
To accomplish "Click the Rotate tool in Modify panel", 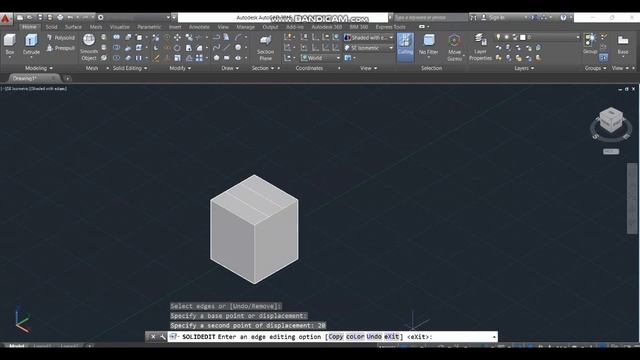I will (177, 48).
